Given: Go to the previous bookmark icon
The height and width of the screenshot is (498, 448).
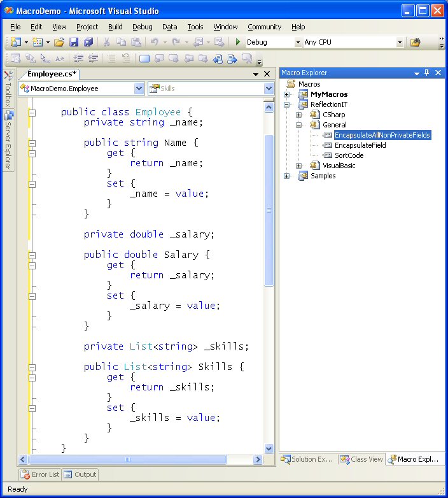Looking at the screenshot, I should [x=159, y=59].
